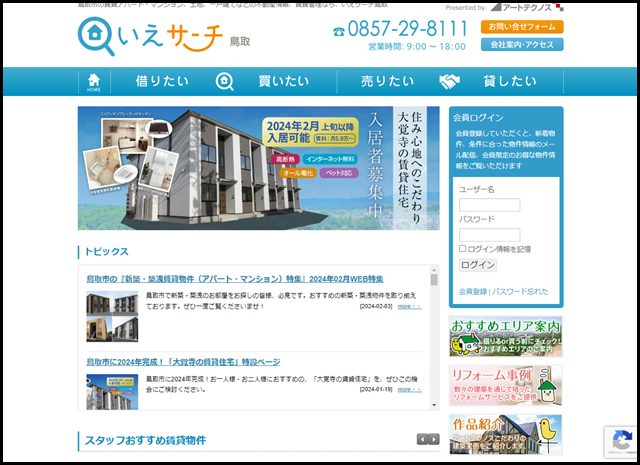The width and height of the screenshot is (640, 465).
Task: Click the HOME house icon in navigation bar
Action: (94, 82)
